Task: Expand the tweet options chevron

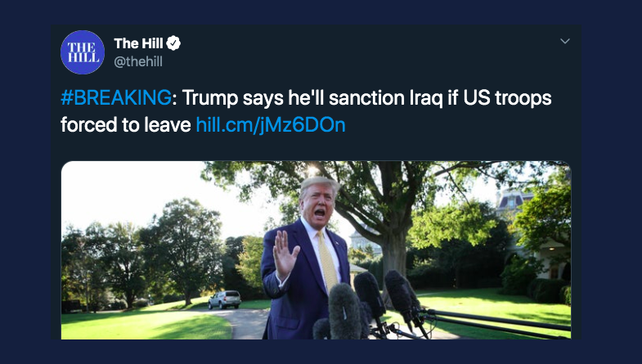Action: [565, 41]
